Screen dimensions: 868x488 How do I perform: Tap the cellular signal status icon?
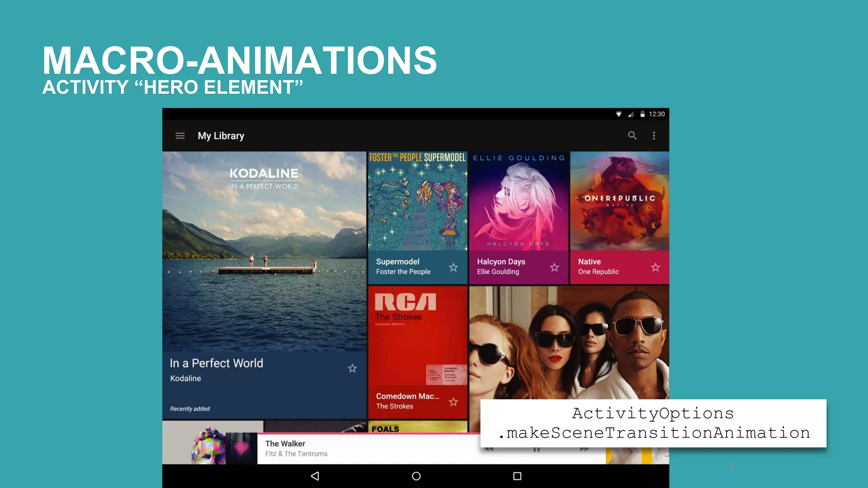(x=631, y=114)
